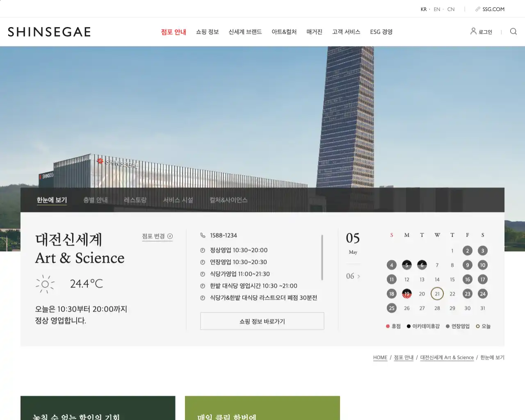This screenshot has height=420, width=525.
Task: Click the HOME breadcrumb link
Action: click(380, 358)
